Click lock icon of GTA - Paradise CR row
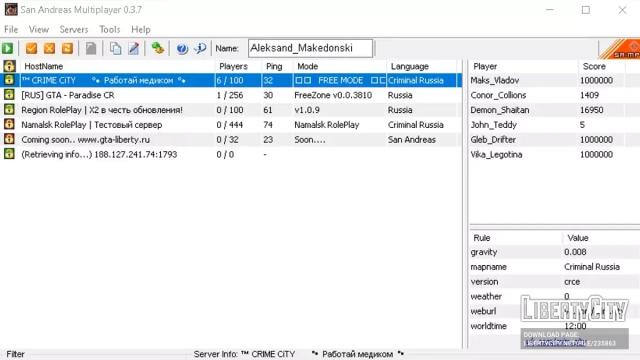640x360 pixels. point(9,95)
